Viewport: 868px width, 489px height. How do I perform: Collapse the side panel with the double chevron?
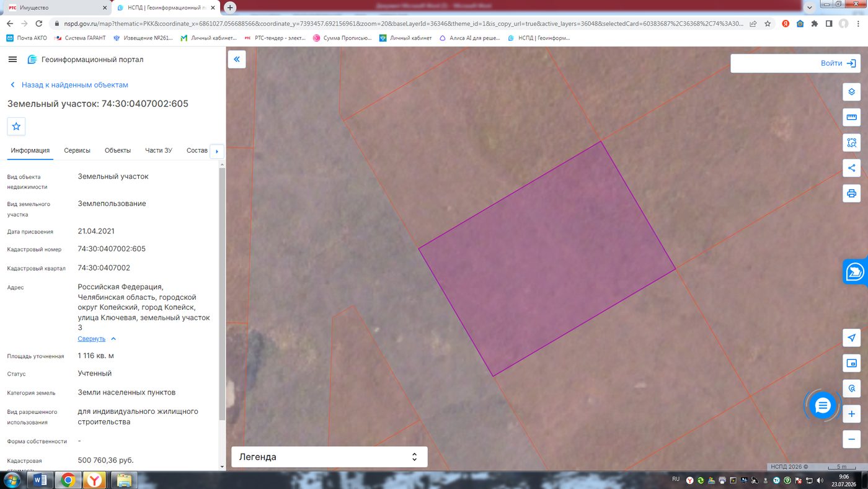pyautogui.click(x=237, y=60)
